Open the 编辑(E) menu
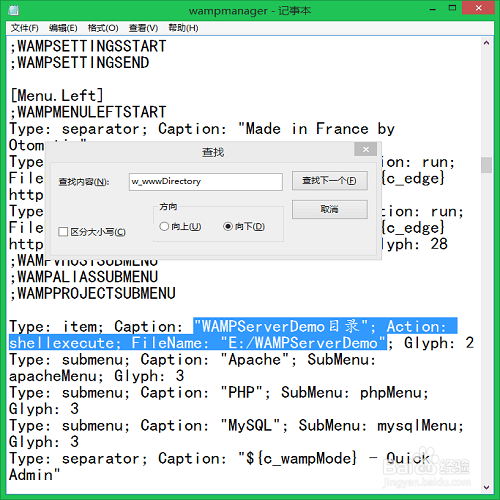 click(x=63, y=28)
